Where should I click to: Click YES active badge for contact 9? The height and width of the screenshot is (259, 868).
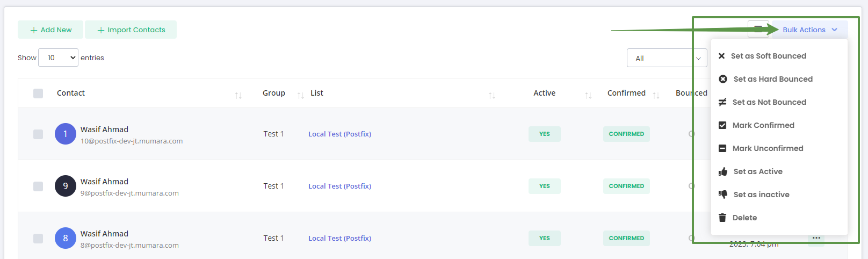point(545,186)
